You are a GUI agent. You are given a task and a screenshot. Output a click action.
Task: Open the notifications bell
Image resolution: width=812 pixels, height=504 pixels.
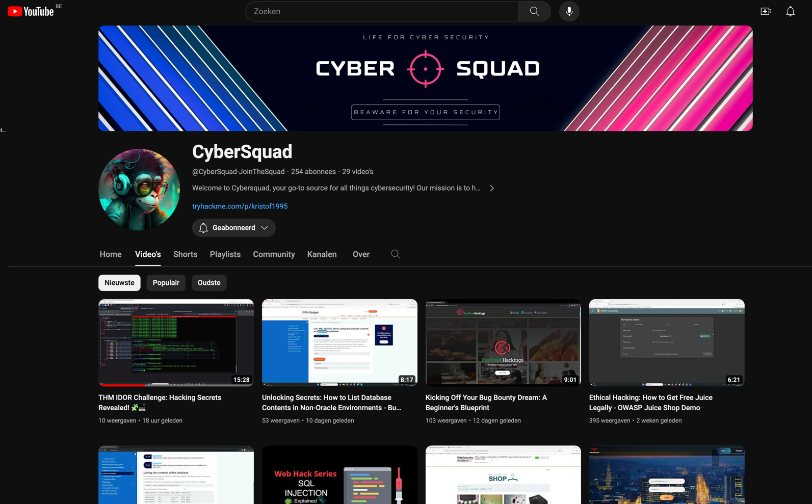pos(790,11)
